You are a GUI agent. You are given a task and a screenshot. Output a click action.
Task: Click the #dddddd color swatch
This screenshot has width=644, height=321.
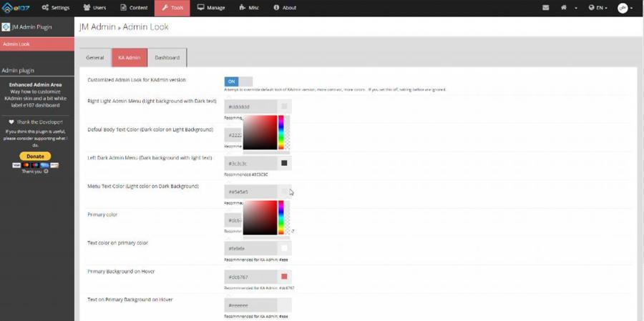coord(284,107)
